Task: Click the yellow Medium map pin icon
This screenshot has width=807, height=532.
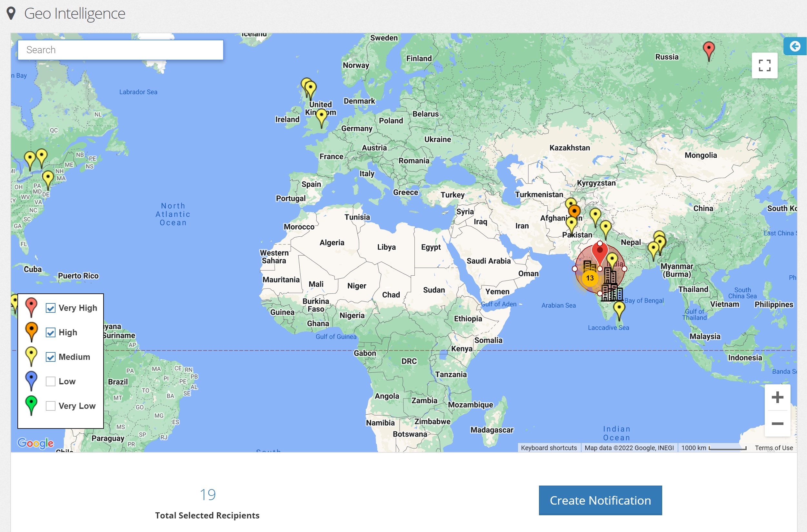Action: coord(31,357)
